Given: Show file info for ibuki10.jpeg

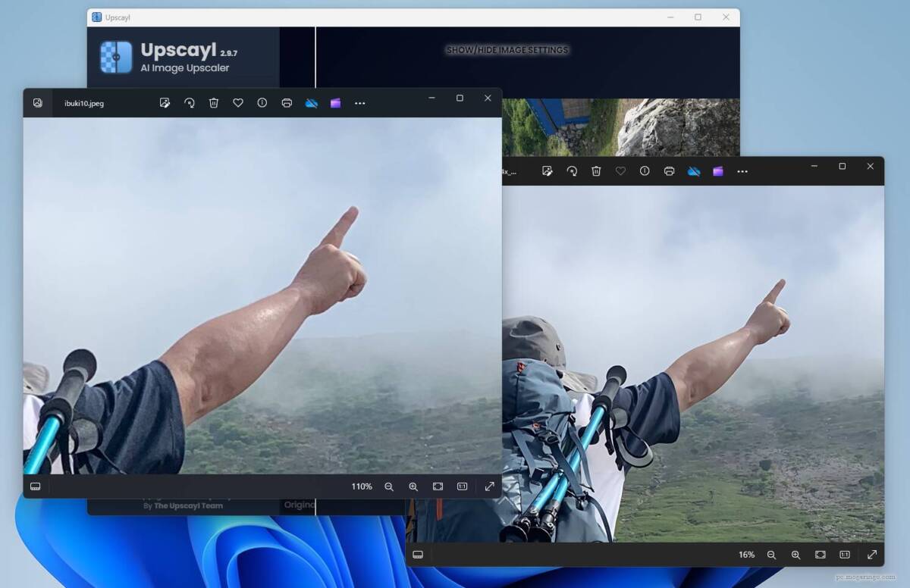Looking at the screenshot, I should (x=262, y=103).
